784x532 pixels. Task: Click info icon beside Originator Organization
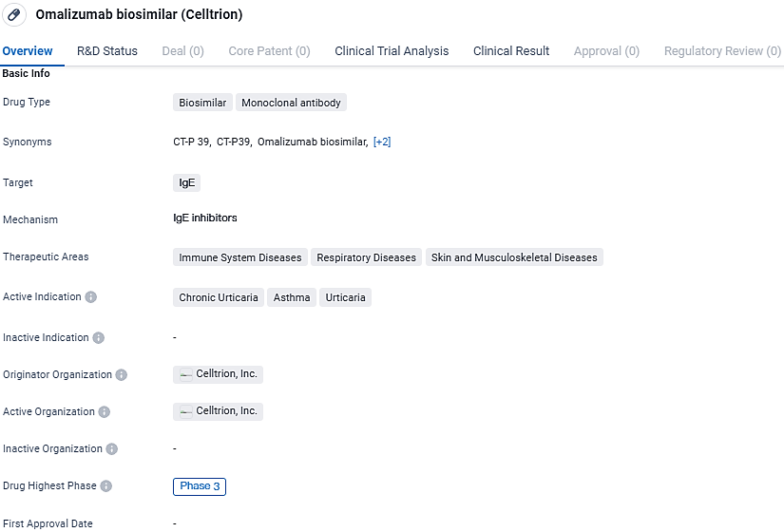point(122,375)
